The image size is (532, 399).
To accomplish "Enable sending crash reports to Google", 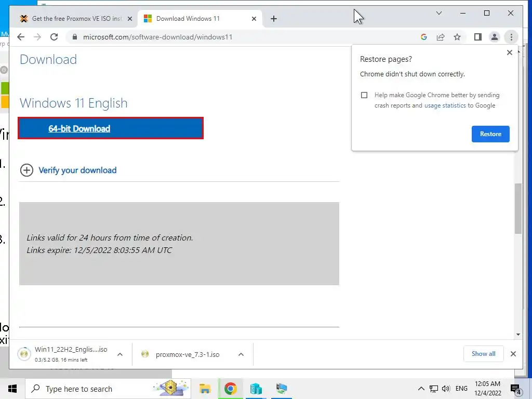I will 364,95.
